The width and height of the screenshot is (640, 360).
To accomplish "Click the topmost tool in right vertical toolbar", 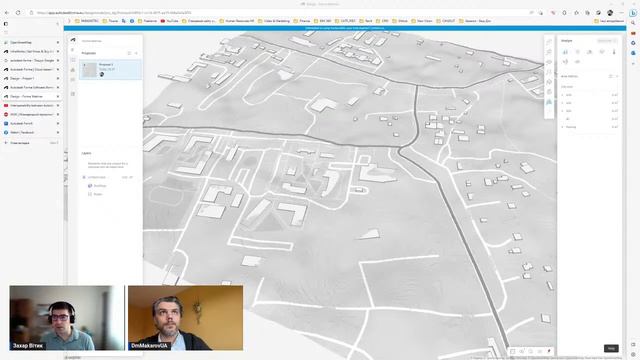I will (549, 42).
